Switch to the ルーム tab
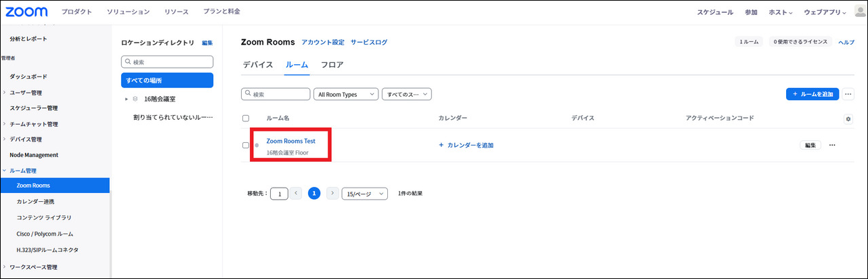Viewport: 868px width, 279px height. [x=297, y=65]
